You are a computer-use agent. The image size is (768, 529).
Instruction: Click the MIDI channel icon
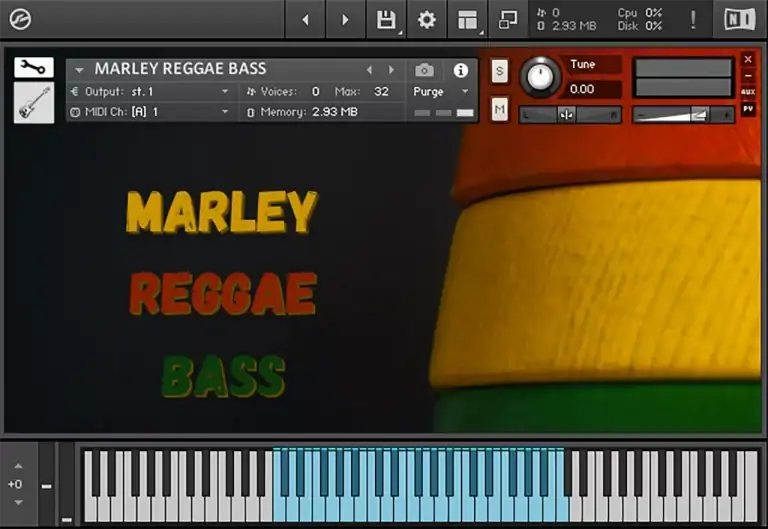tap(75, 112)
